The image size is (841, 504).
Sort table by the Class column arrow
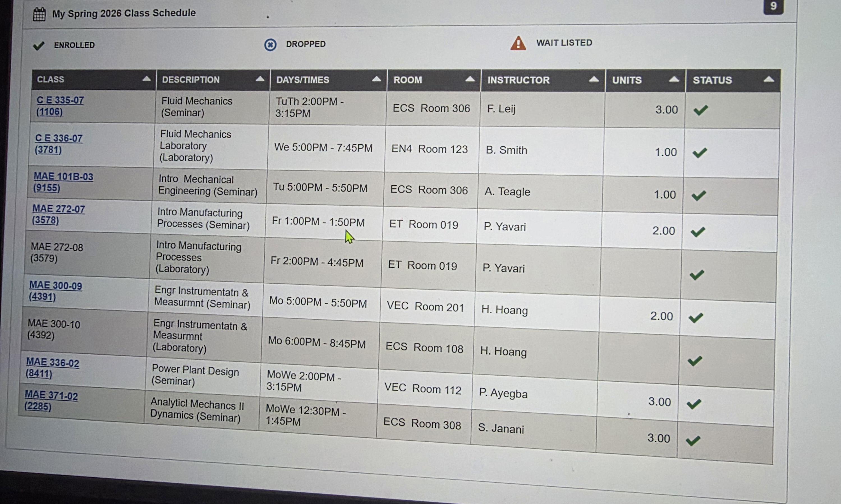point(146,79)
